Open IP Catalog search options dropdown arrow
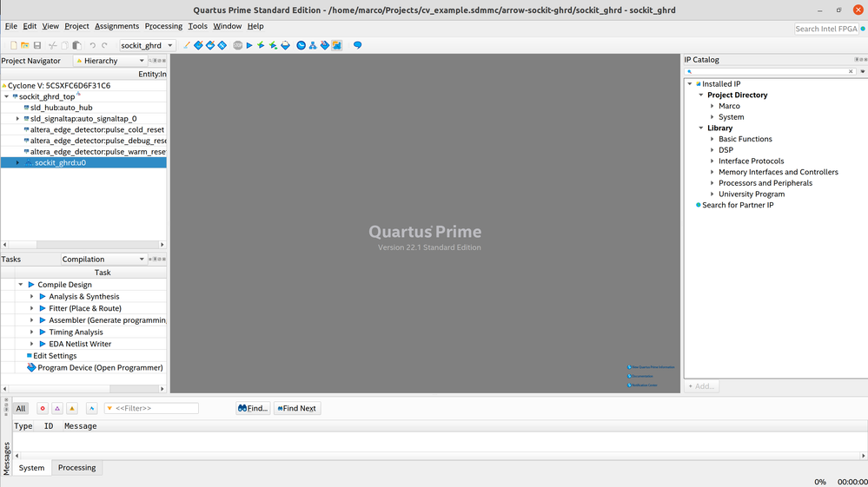The width and height of the screenshot is (868, 487). (863, 71)
